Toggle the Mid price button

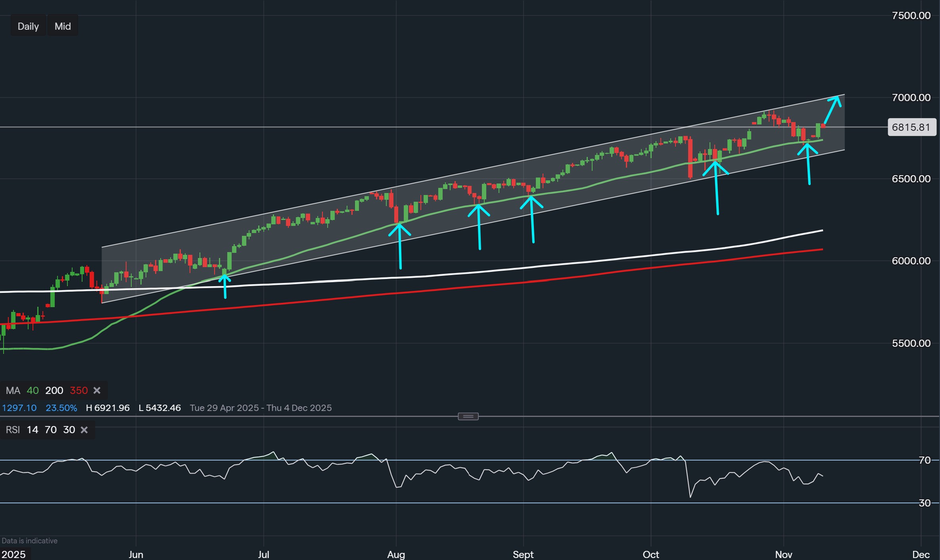tap(62, 26)
